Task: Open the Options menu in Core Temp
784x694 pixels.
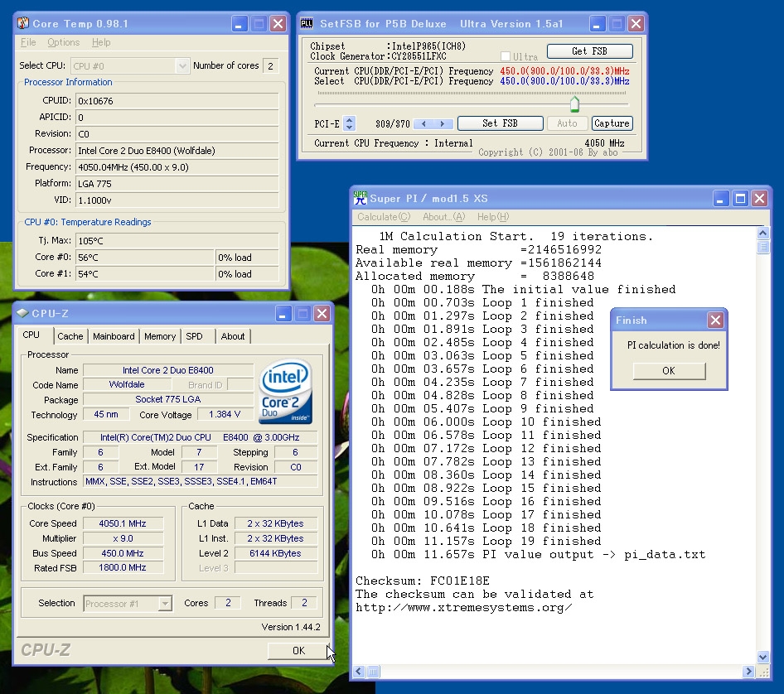Action: (64, 42)
